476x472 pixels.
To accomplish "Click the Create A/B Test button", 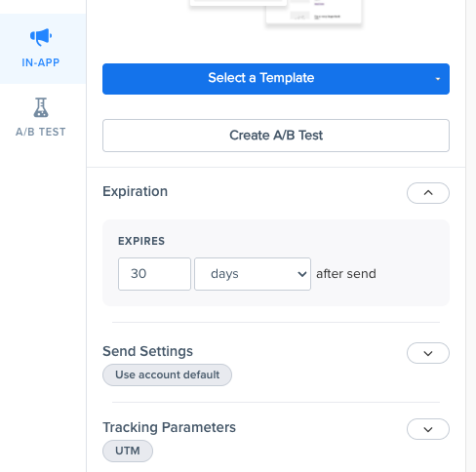I will point(276,136).
